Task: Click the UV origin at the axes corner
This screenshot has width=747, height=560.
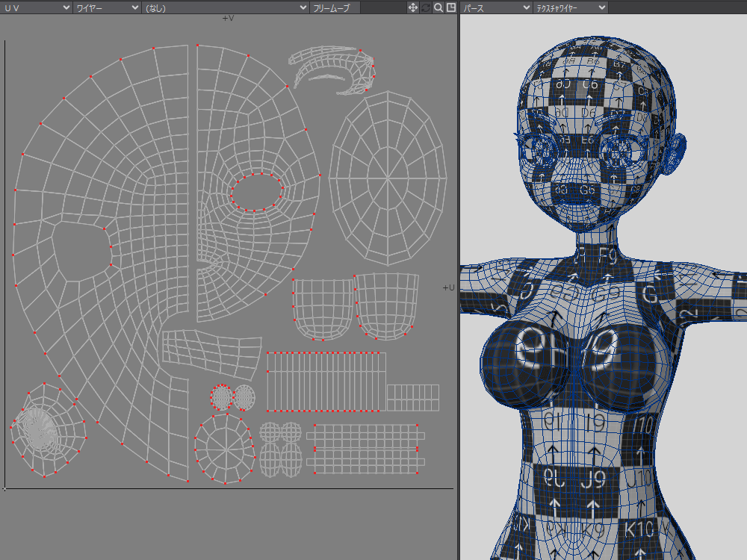Action: point(5,488)
